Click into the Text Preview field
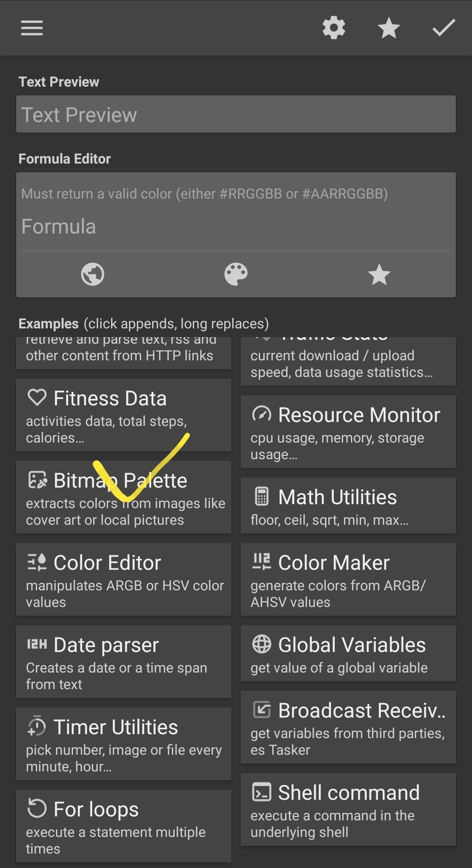 pyautogui.click(x=236, y=114)
